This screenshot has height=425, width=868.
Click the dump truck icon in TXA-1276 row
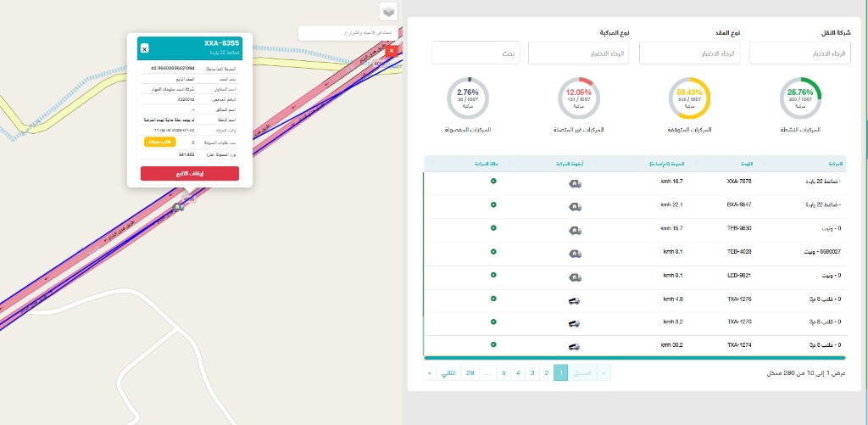[x=574, y=301]
